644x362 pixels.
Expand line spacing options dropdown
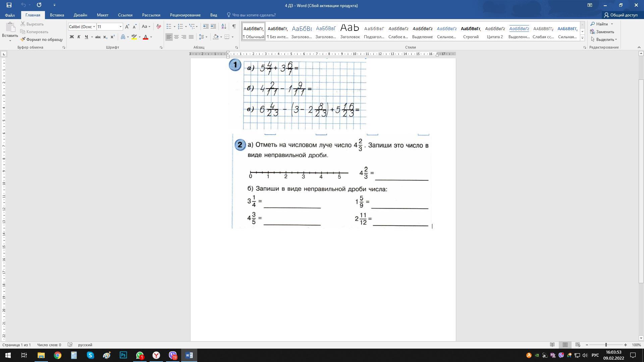tap(206, 37)
